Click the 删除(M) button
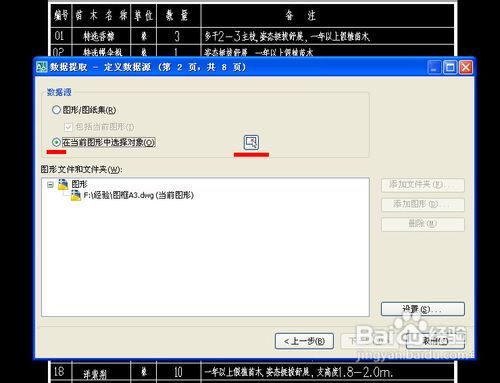This screenshot has width=500, height=383. (x=423, y=224)
